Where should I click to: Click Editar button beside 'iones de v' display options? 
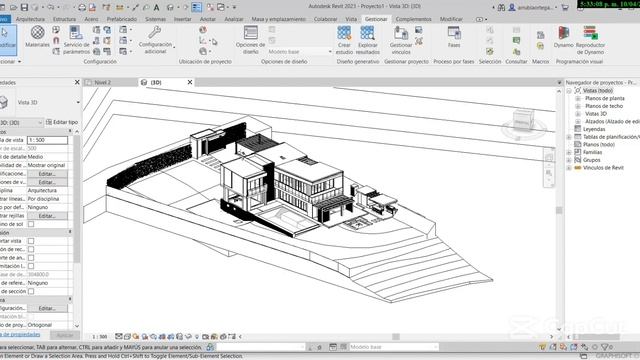click(x=47, y=182)
